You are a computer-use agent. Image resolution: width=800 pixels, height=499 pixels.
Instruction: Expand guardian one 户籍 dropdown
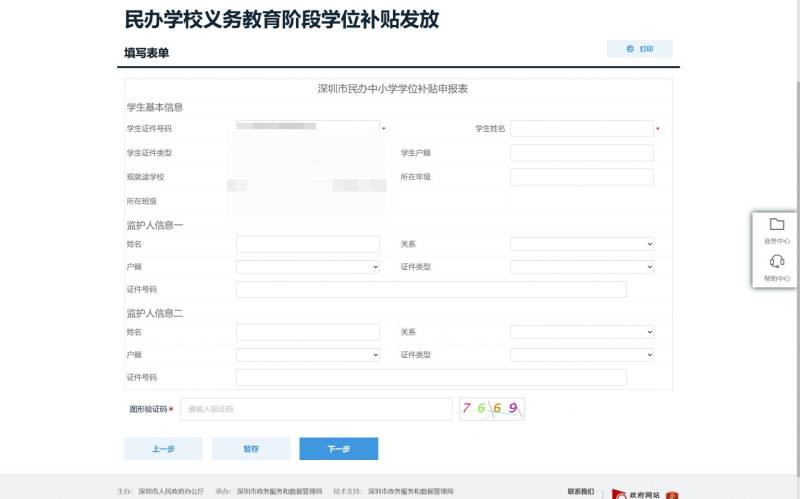(307, 267)
